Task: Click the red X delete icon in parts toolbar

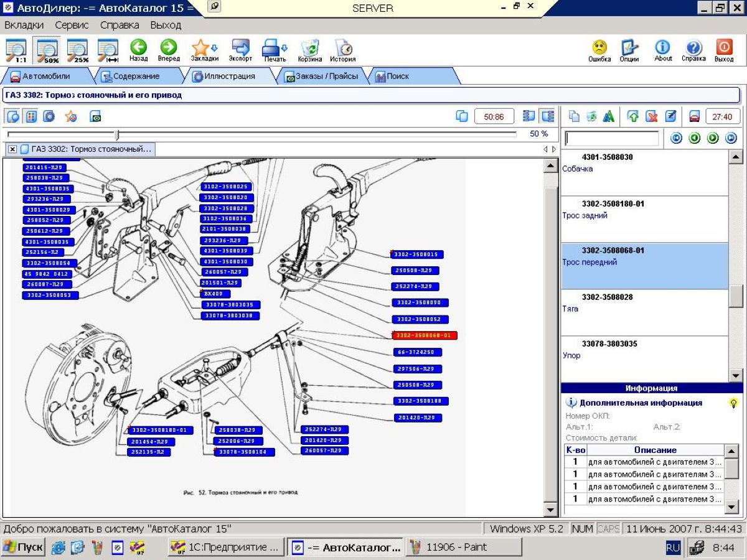Action: (652, 116)
